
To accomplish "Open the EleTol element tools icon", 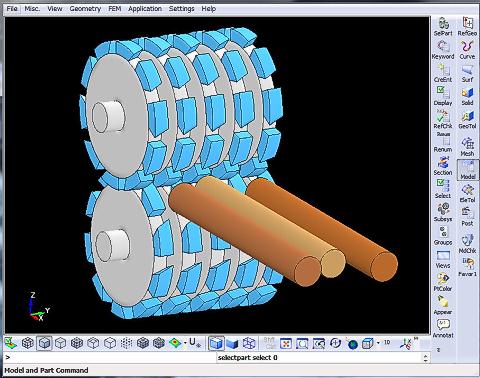I will click(467, 193).
